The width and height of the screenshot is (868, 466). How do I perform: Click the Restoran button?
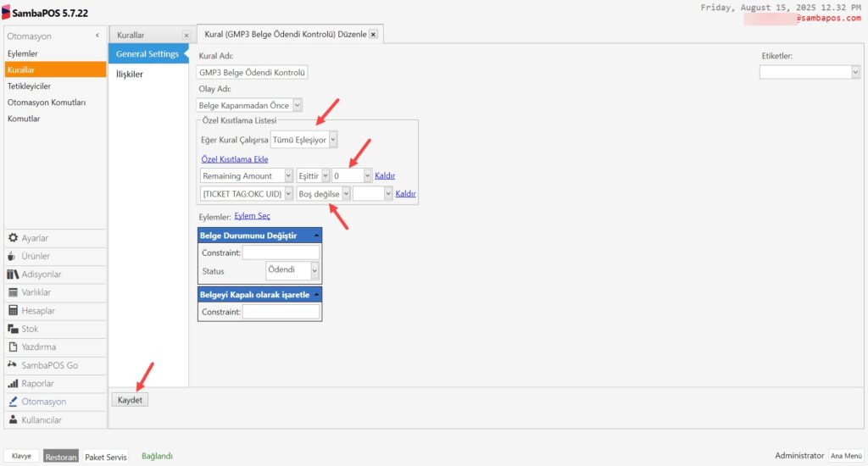point(61,457)
